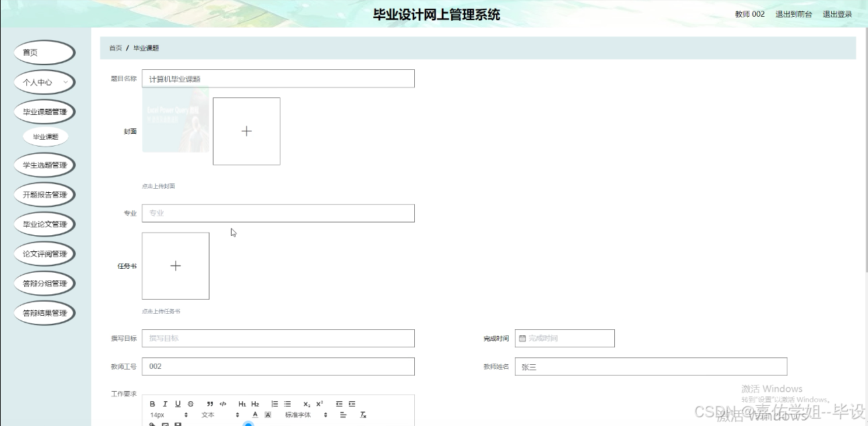Image resolution: width=868 pixels, height=426 pixels.
Task: Open the font color picker A icon
Action: 254,415
